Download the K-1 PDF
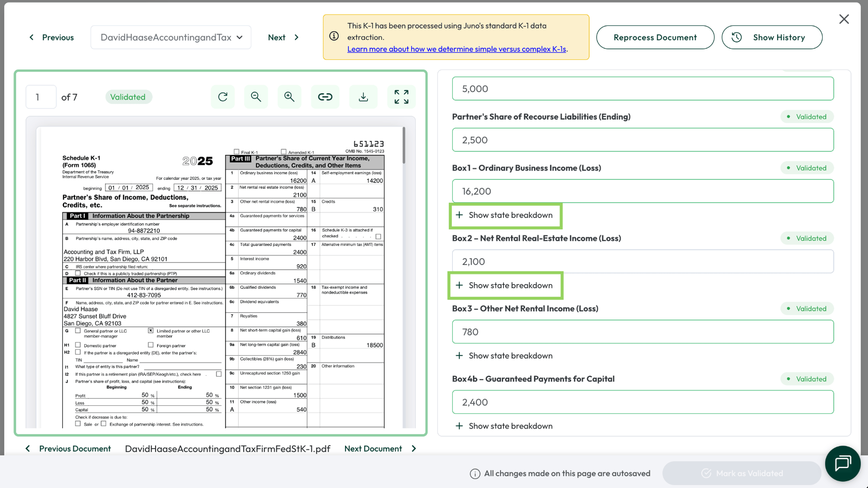The image size is (868, 488). pos(364,97)
